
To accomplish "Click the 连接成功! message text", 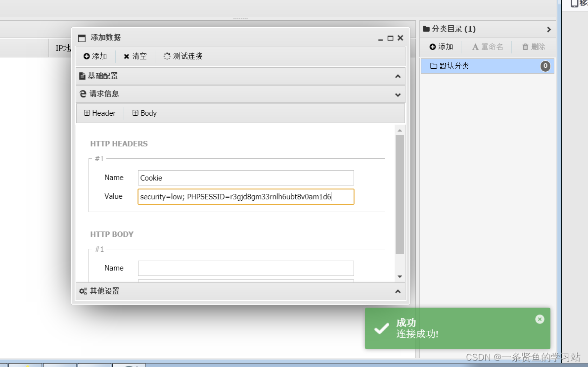I will (x=417, y=334).
